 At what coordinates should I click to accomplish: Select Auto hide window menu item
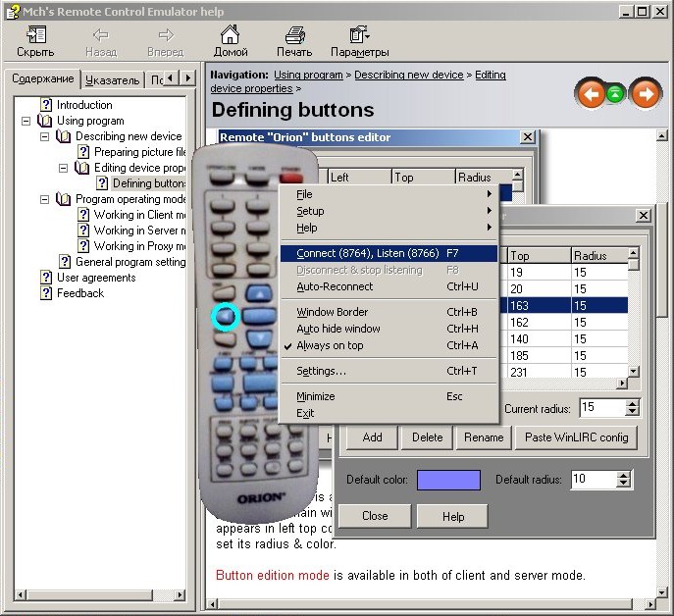point(389,329)
